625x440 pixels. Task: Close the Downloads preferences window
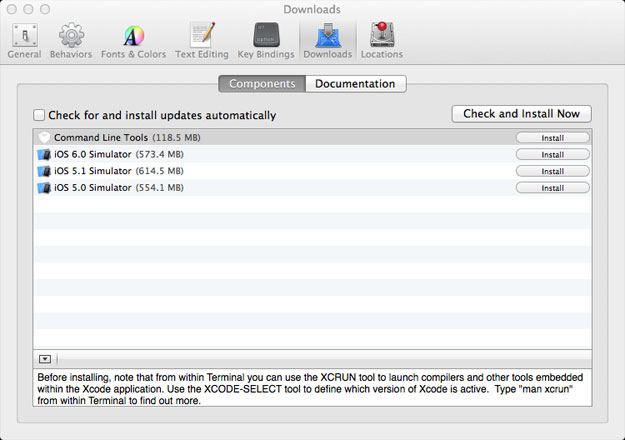point(12,9)
